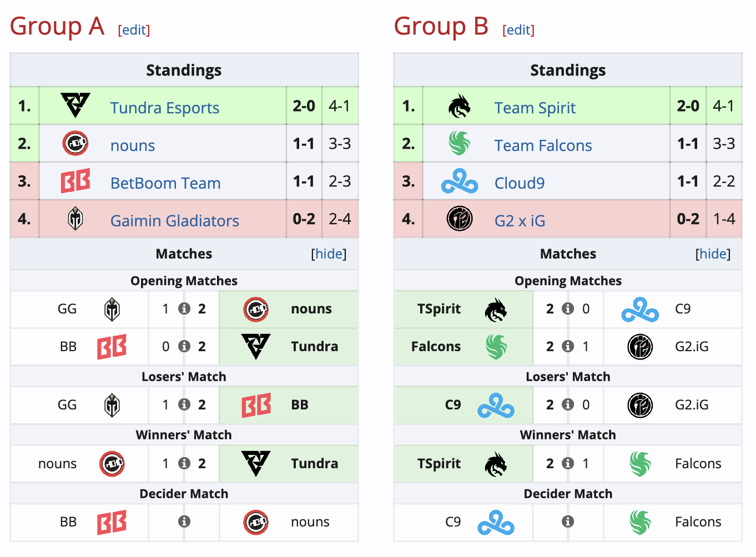The image size is (756, 557).
Task: Click the Gaimin Gladiators helmet logo
Action: tap(75, 219)
